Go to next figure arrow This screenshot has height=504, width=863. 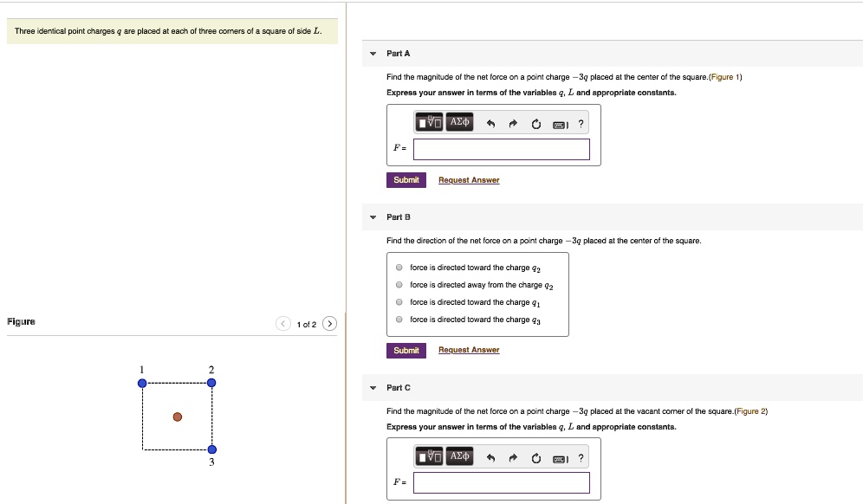[330, 324]
